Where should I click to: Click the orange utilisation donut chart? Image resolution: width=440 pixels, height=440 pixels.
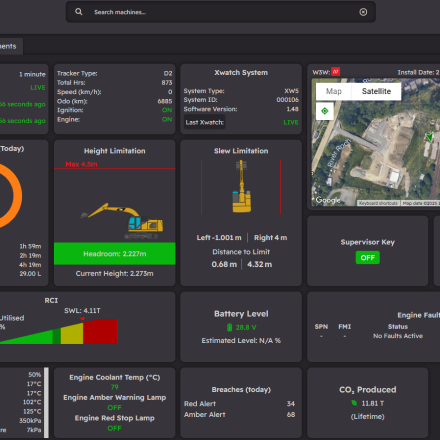pyautogui.click(x=7, y=196)
